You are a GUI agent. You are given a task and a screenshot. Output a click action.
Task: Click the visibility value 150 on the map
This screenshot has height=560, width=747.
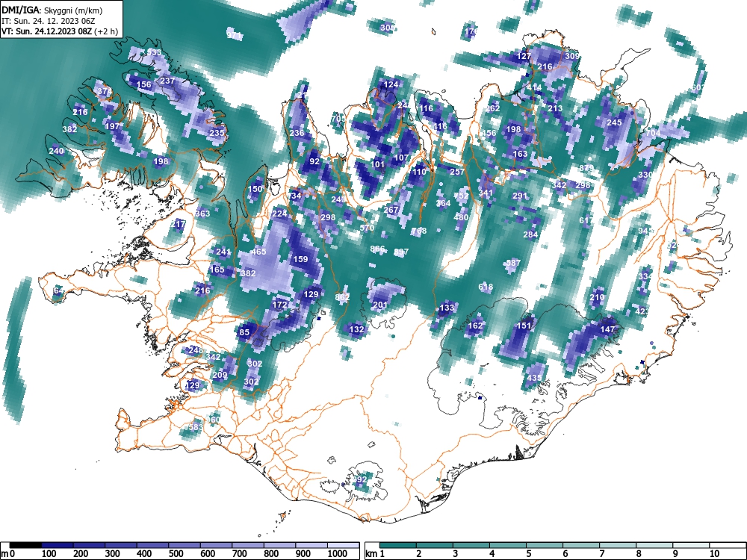(255, 189)
